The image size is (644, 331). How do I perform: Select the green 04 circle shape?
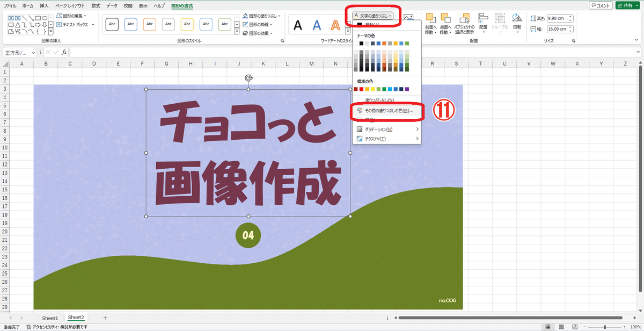pos(248,235)
